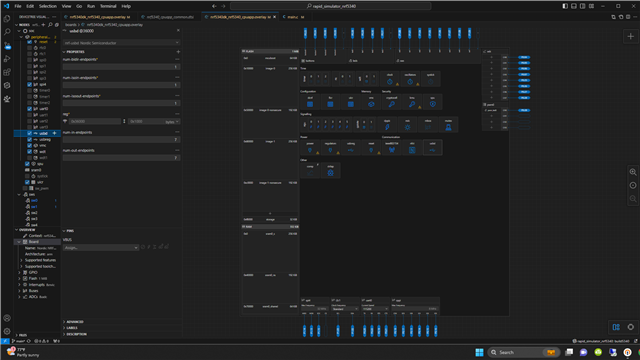Click the num-bidir-endpoints value field

(x=121, y=67)
